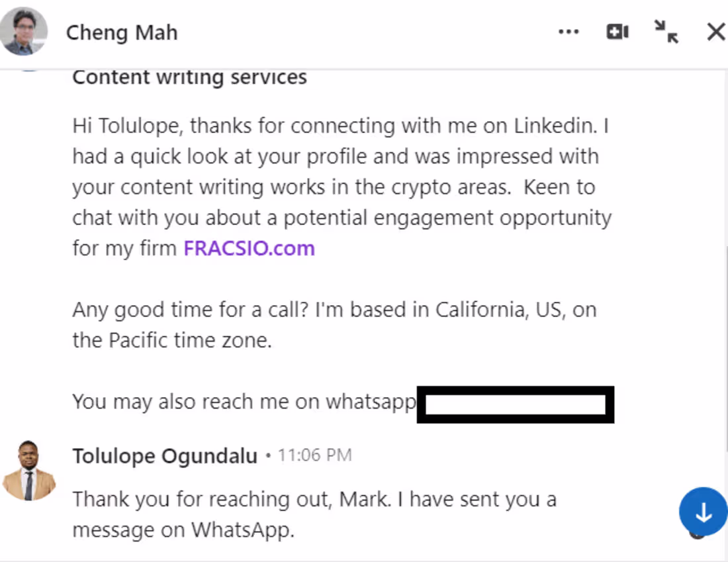
Task: Select the "Content writing services" subject line
Action: (189, 77)
